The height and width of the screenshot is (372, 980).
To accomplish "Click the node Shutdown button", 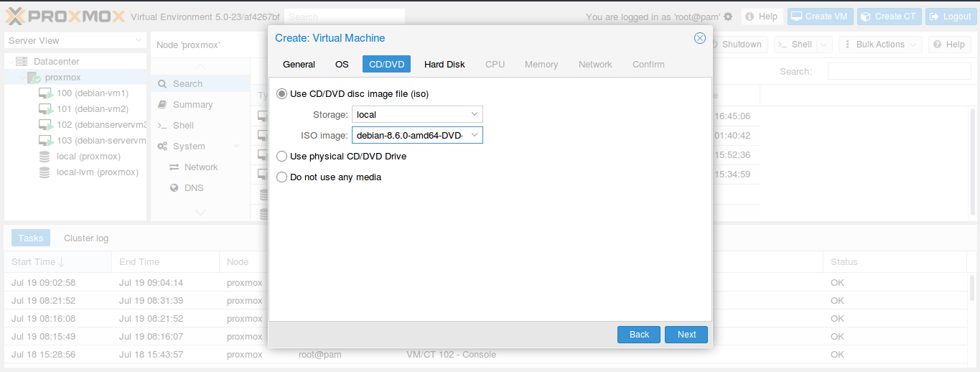I will tap(737, 45).
